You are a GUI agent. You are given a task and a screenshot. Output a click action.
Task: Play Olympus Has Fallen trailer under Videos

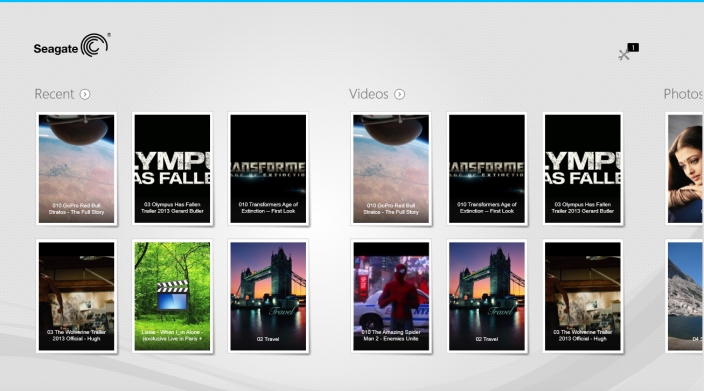[583, 169]
